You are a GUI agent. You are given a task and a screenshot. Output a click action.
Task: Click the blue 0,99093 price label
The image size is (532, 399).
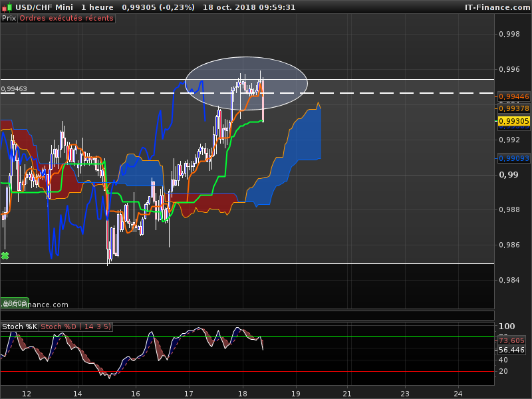pos(513,158)
